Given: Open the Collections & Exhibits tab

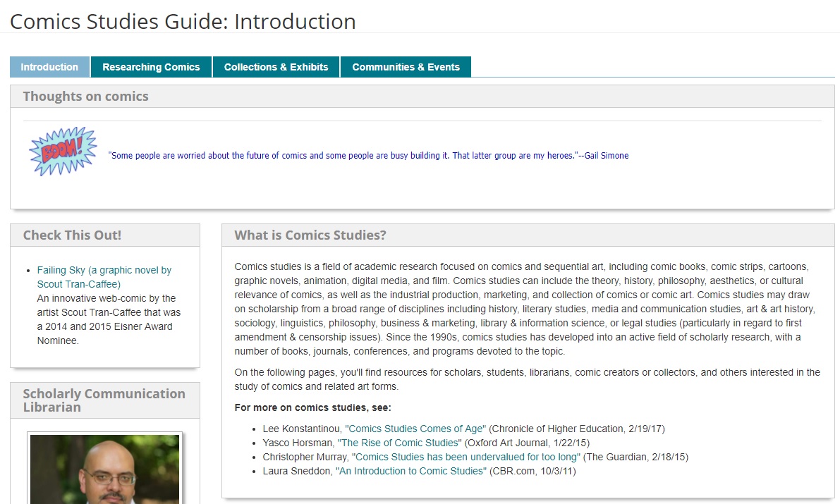Looking at the screenshot, I should pyautogui.click(x=276, y=66).
